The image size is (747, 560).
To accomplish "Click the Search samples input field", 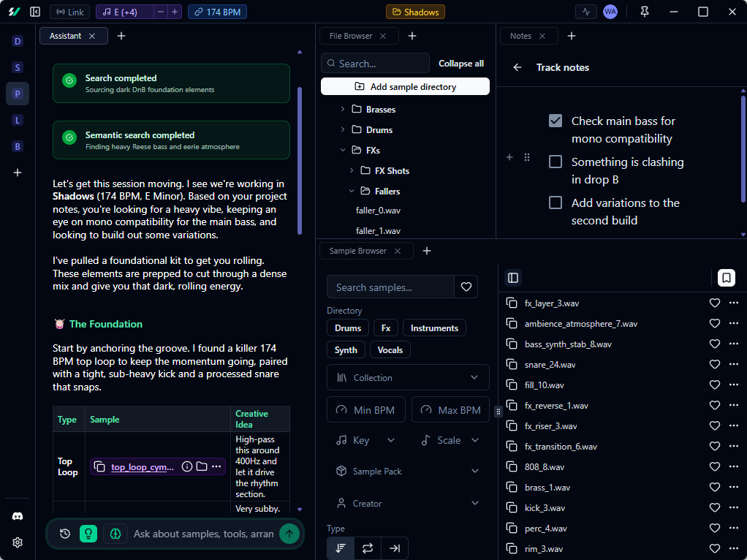I will pos(390,287).
